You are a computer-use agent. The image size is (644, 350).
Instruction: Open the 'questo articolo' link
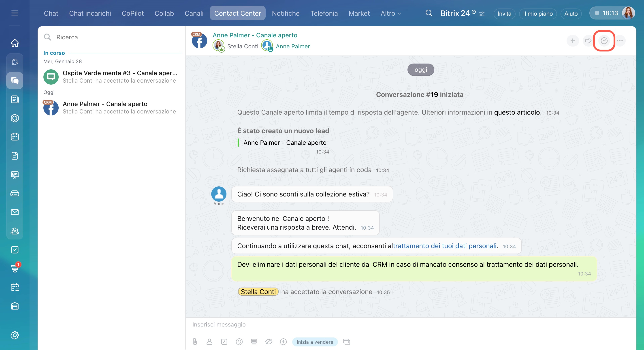click(x=517, y=112)
